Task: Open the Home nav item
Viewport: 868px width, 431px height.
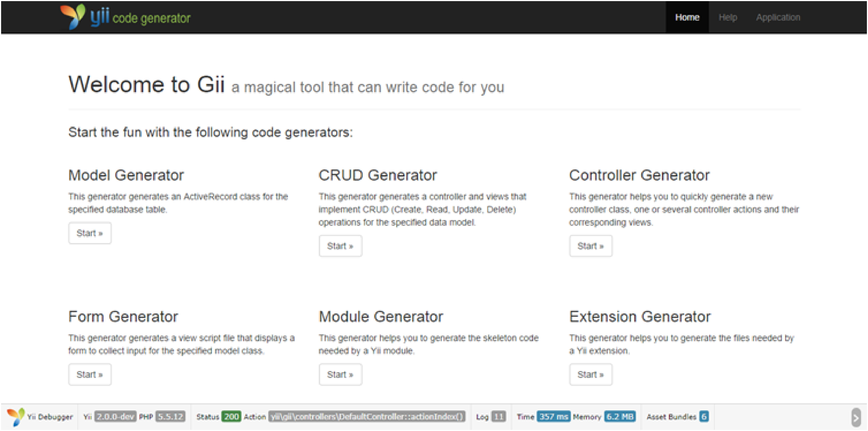Action: [x=687, y=17]
